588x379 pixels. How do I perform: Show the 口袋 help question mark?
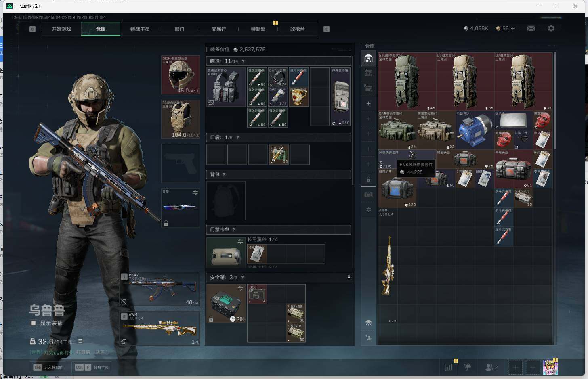pyautogui.click(x=237, y=138)
